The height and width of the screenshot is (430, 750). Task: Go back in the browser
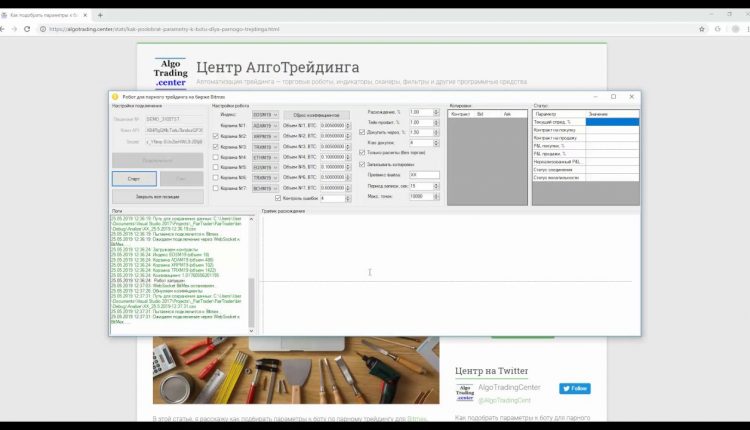coord(2,29)
